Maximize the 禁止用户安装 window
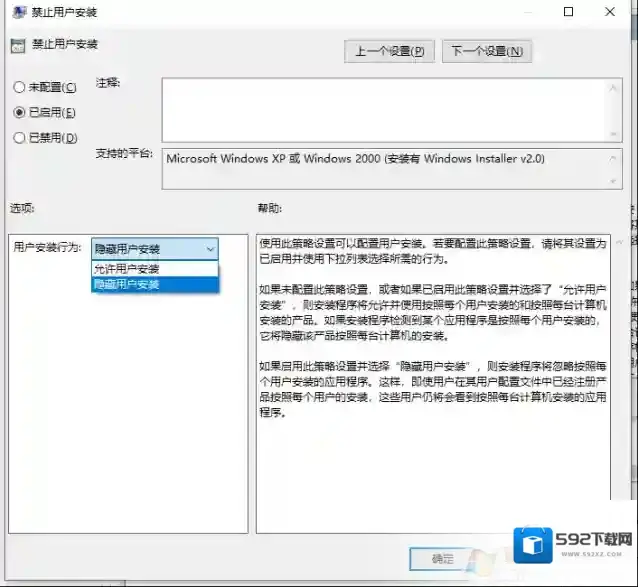The image size is (638, 587). (569, 12)
